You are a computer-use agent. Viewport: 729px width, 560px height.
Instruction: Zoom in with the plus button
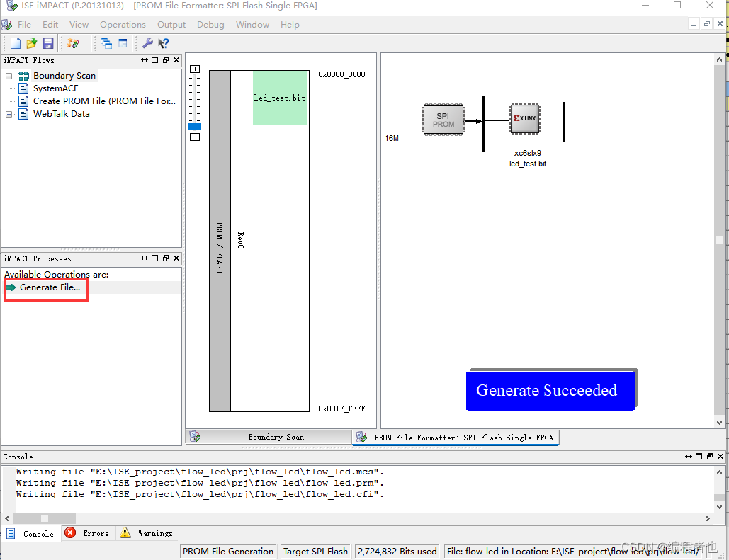(194, 69)
